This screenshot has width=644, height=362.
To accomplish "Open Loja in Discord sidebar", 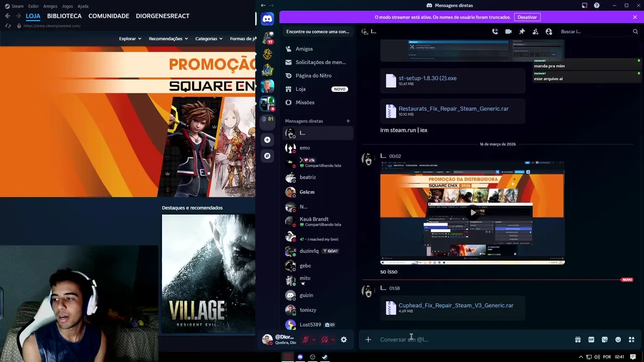I will [317, 89].
